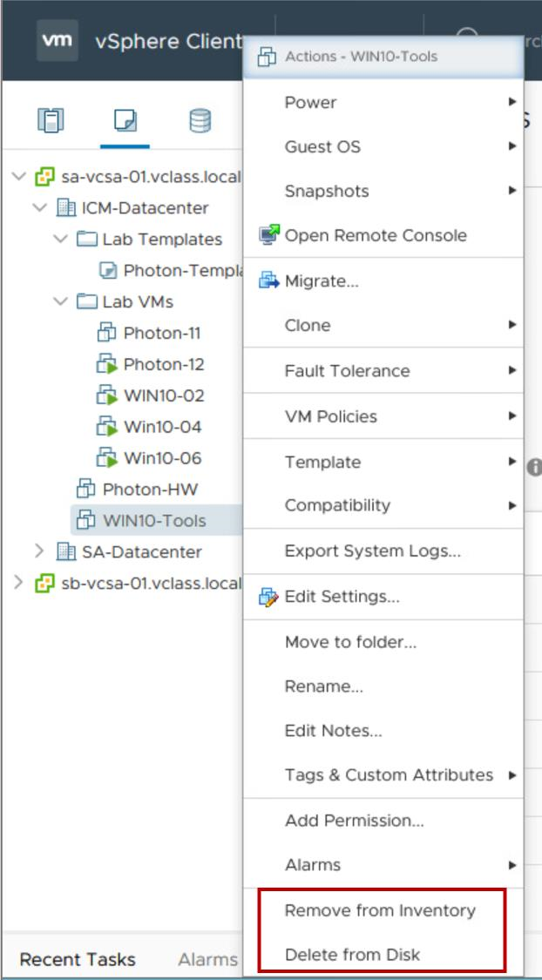
Task: Open the Hosts and Clusters view icon
Action: click(x=51, y=120)
